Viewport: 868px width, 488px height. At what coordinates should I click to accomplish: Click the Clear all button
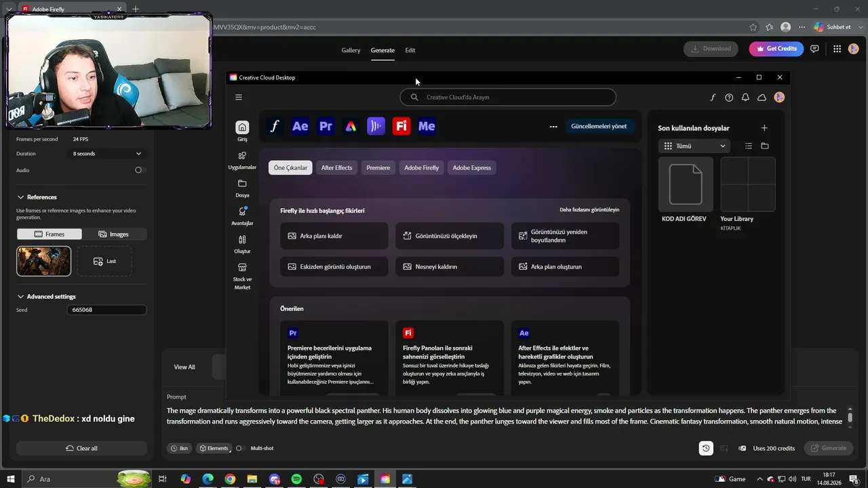click(81, 448)
